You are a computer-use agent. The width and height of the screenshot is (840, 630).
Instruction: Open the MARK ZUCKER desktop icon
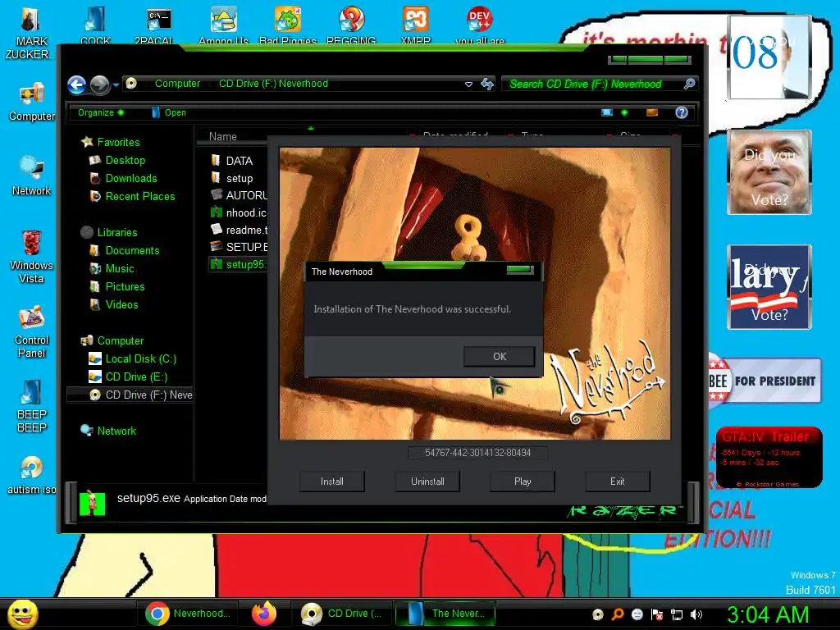(30, 34)
